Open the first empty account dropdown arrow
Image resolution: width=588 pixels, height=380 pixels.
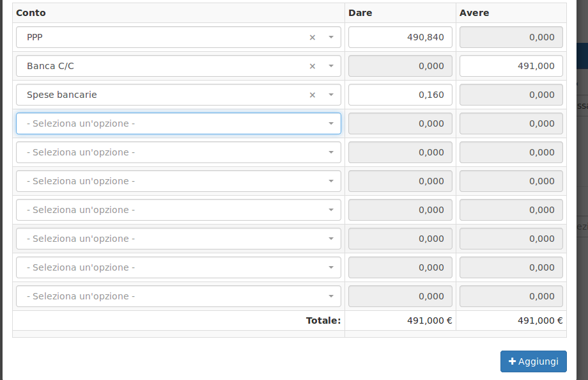[x=331, y=123]
